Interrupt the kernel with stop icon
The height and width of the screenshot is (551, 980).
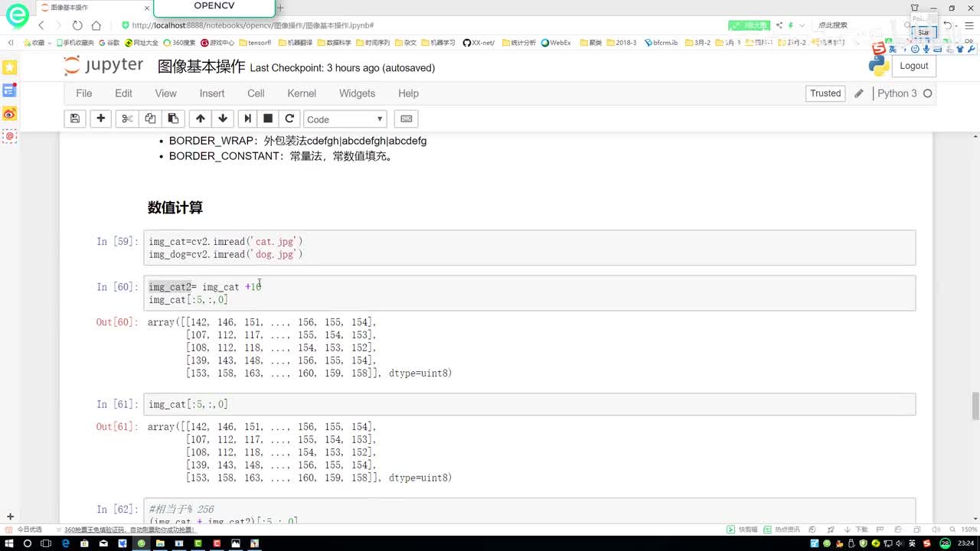click(268, 119)
